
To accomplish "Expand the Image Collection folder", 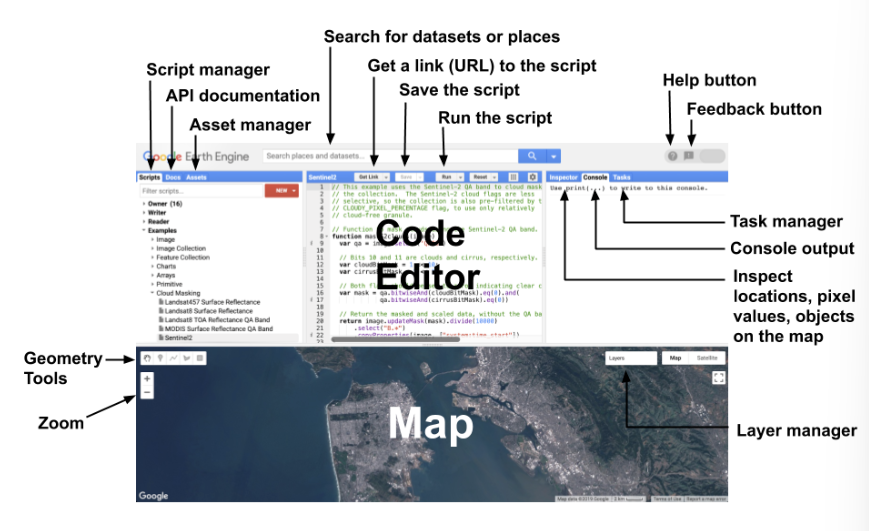I will click(152, 248).
